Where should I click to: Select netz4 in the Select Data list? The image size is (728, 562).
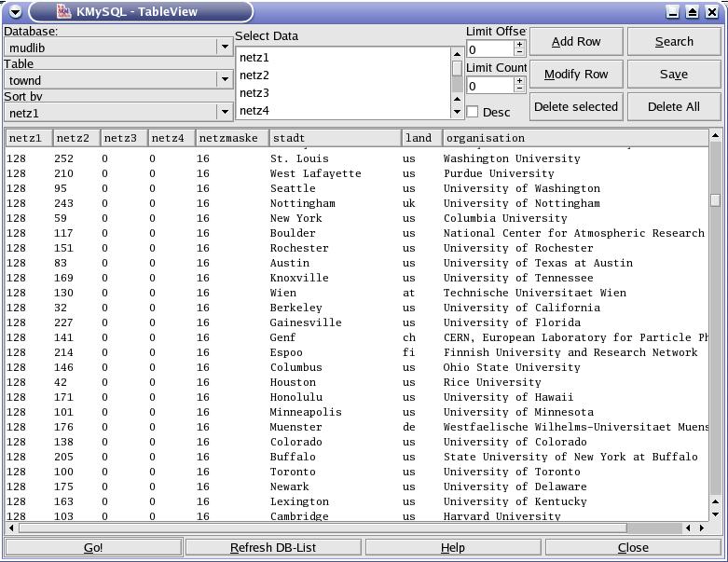pyautogui.click(x=344, y=111)
